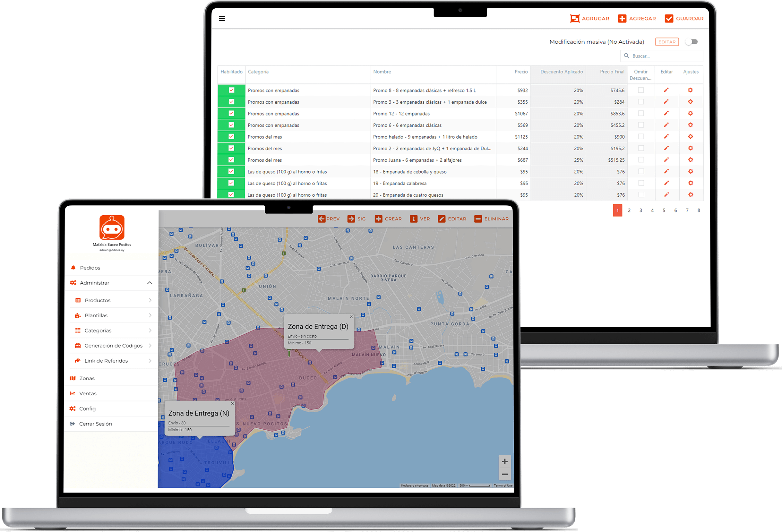Click the AGREGAR plus icon
782x532 pixels.
point(622,19)
